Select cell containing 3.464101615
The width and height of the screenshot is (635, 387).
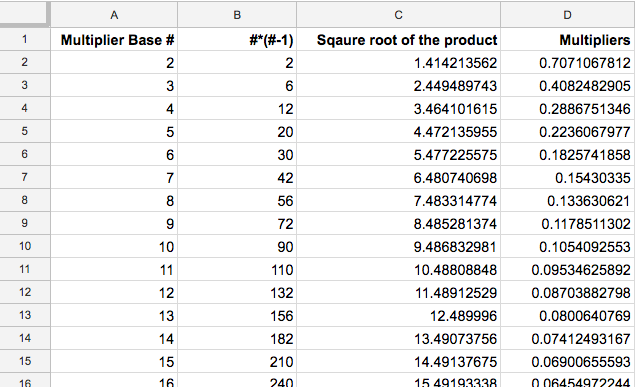point(398,108)
